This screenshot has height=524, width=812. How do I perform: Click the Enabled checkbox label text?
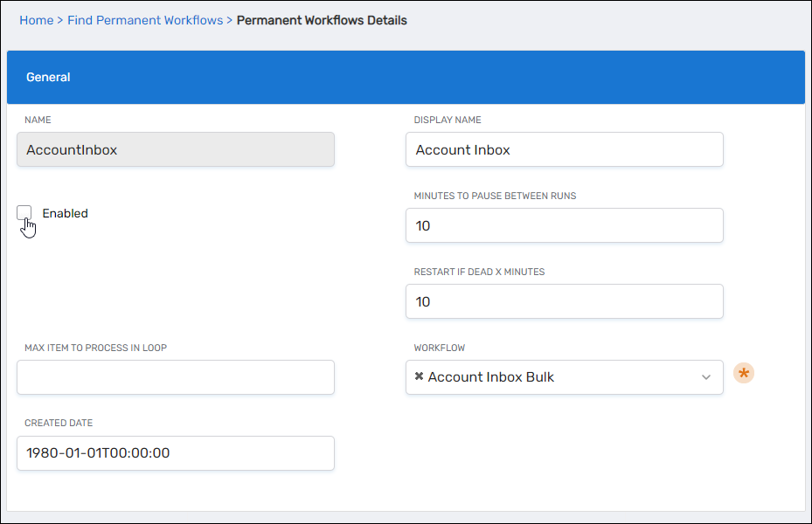tap(65, 213)
